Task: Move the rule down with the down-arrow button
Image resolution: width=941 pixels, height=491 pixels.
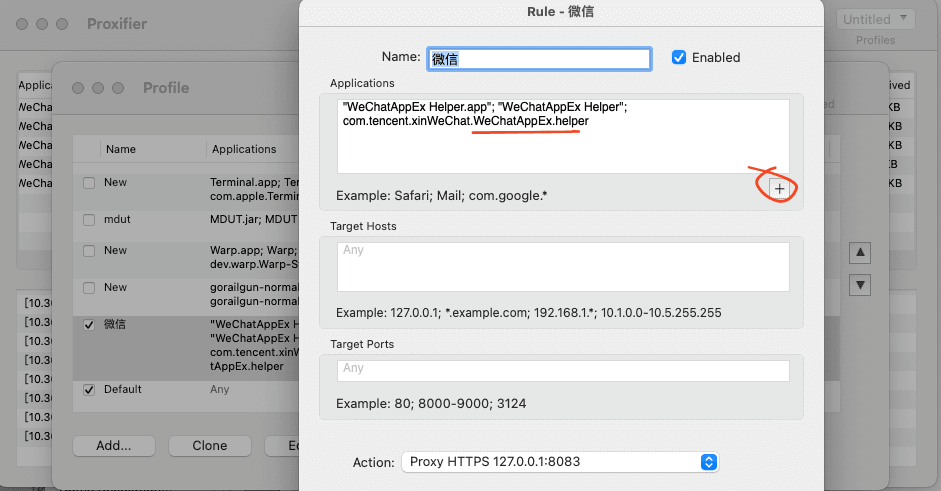Action: 860,285
